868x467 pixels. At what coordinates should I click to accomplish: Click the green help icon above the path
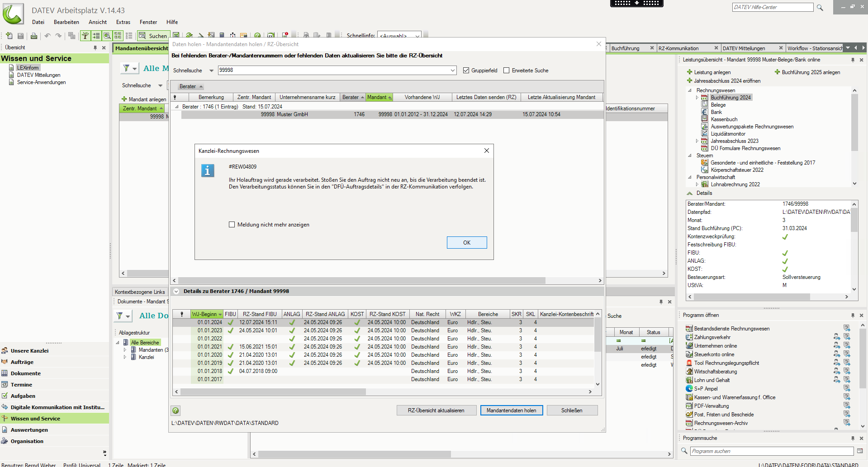[175, 410]
